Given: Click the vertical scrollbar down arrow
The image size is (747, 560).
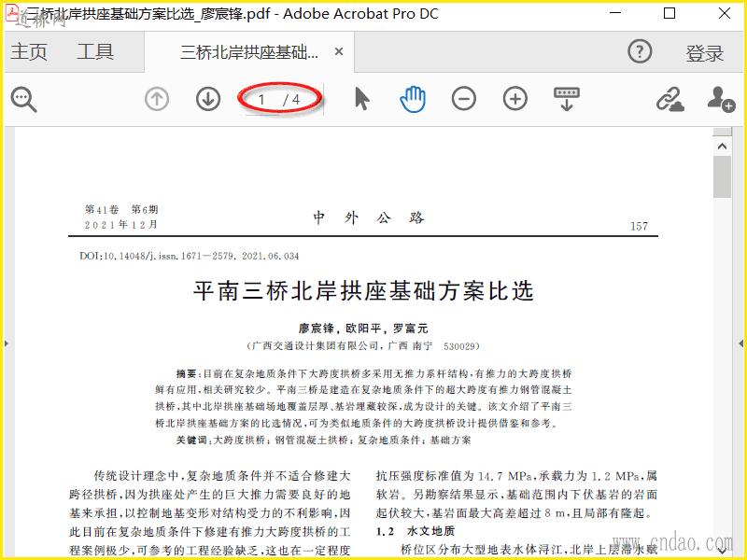Looking at the screenshot, I should pos(722,552).
